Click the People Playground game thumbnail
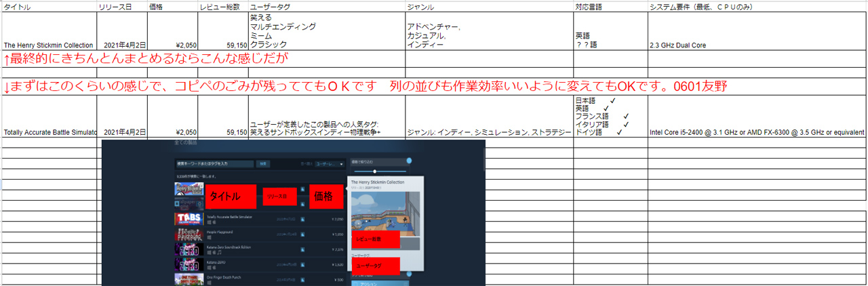 (189, 234)
